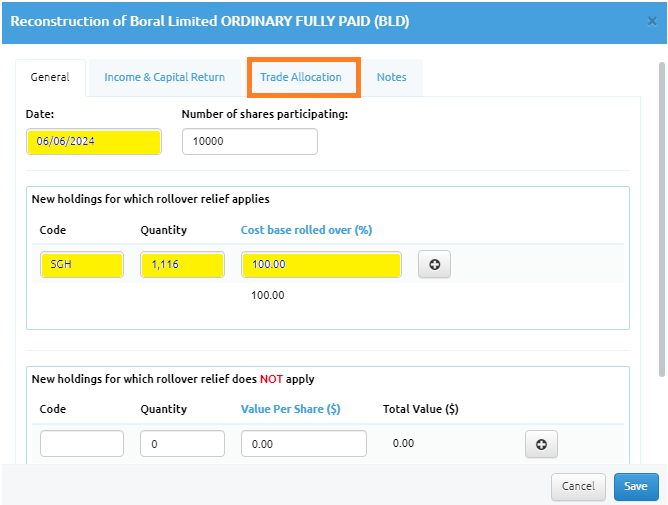This screenshot has height=505, width=668.
Task: Click the 'Value Per Share ($)' header link
Action: (290, 409)
